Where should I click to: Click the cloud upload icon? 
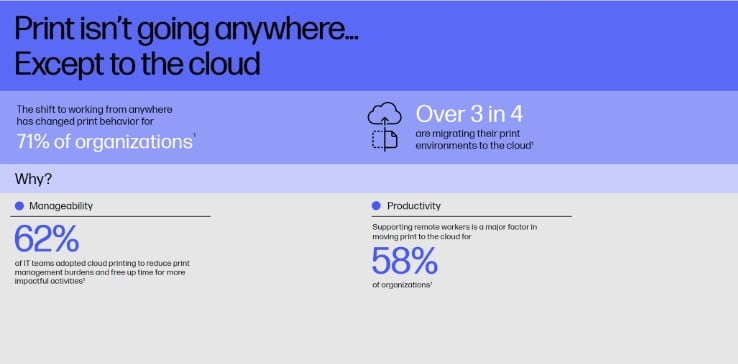[x=385, y=115]
